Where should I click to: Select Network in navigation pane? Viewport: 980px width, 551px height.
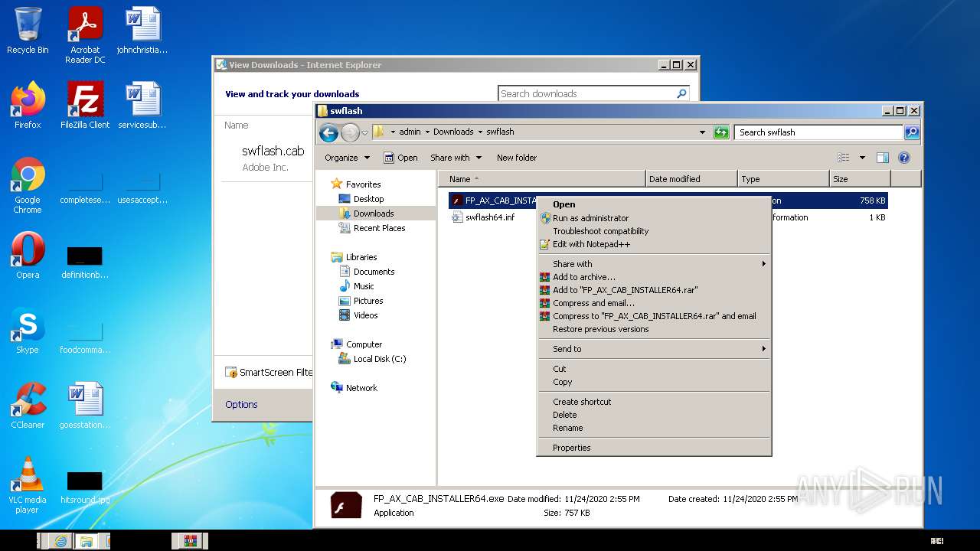(x=354, y=388)
